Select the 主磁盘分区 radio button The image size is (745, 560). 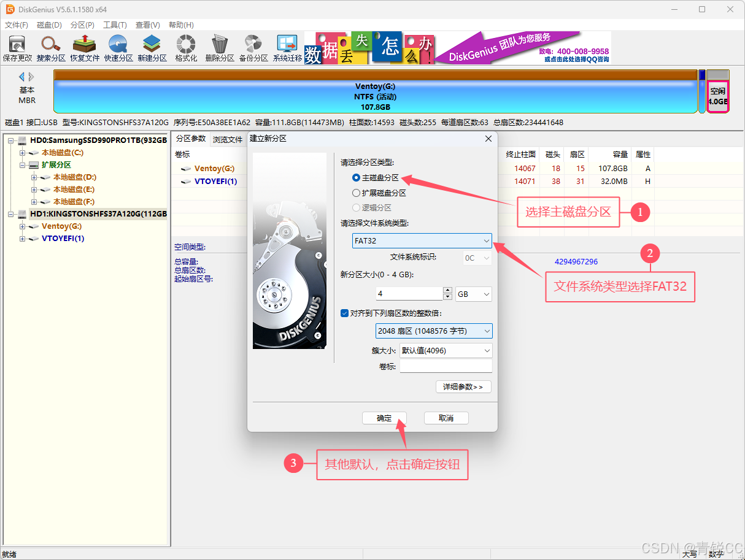357,178
